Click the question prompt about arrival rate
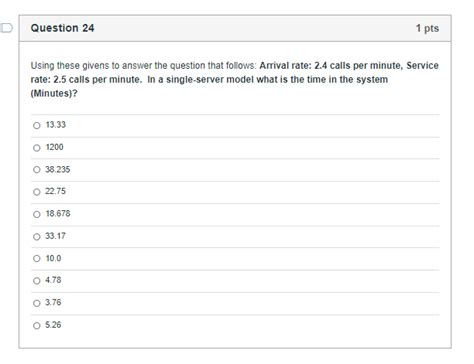This screenshot has height=364, width=474. click(x=235, y=79)
